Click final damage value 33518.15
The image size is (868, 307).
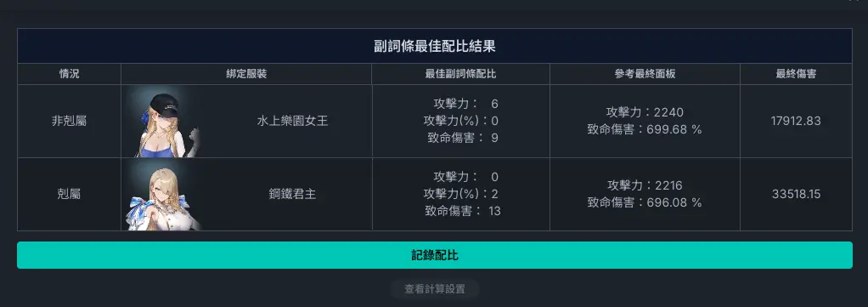point(796,194)
